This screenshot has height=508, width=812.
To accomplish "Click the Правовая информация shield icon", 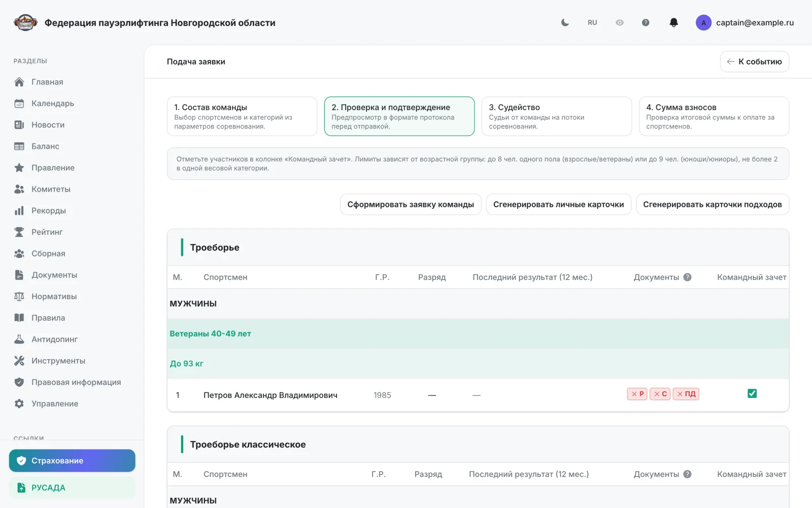I will pos(19,382).
